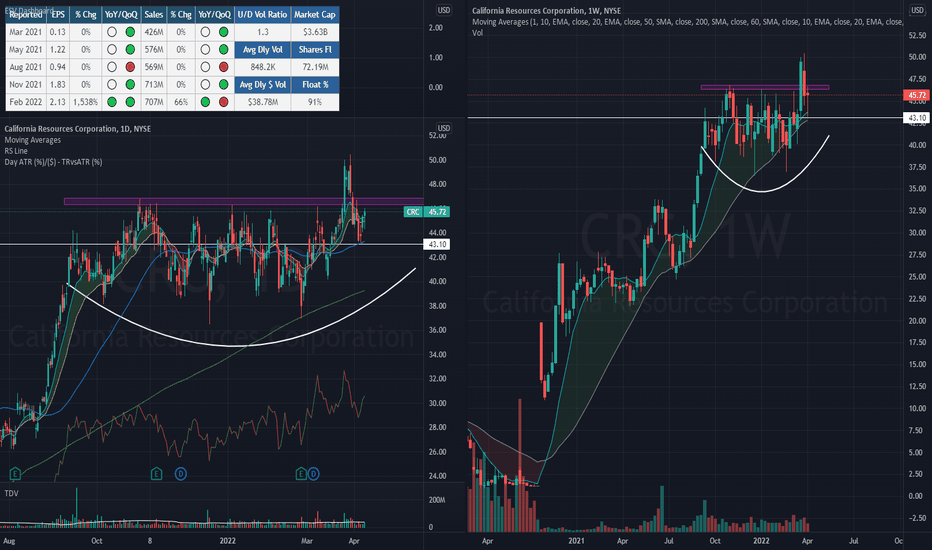Click Feb 2022 Sales YoY green indicator circle
The height and width of the screenshot is (550, 932).
[x=205, y=102]
